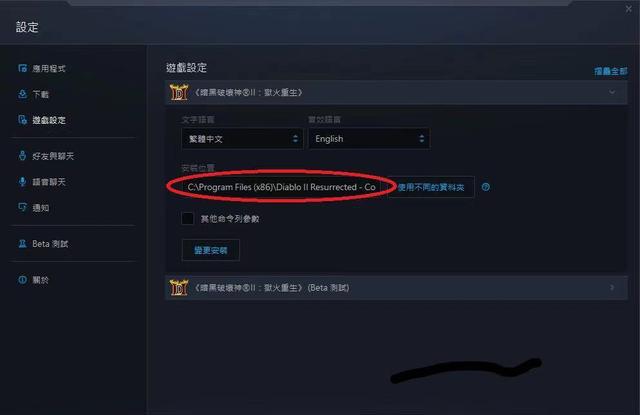Select the Beta 測試 menu item
Viewport: 640px width, 415px height.
(x=50, y=244)
